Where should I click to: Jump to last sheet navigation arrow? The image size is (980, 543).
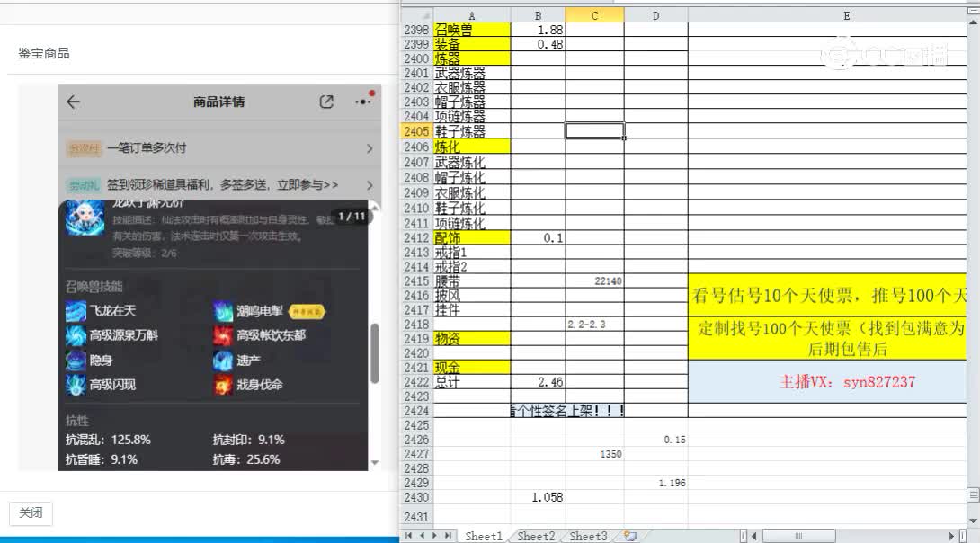pyautogui.click(x=448, y=536)
